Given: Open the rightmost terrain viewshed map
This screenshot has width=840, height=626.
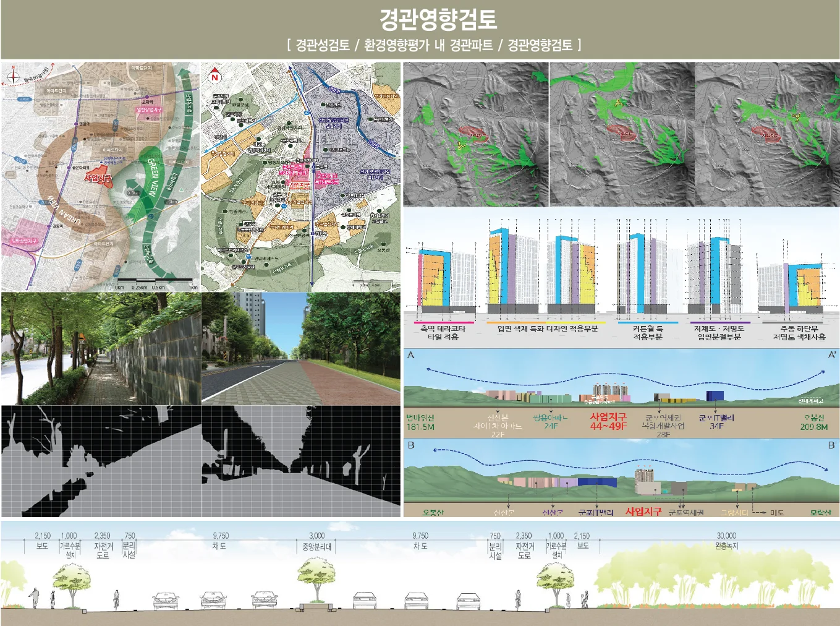Looking at the screenshot, I should pos(766,134).
